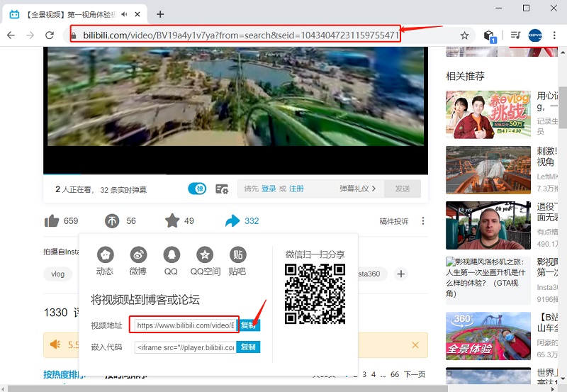Click the coin donate icon
Viewport: 567px width, 392px height.
[112, 220]
